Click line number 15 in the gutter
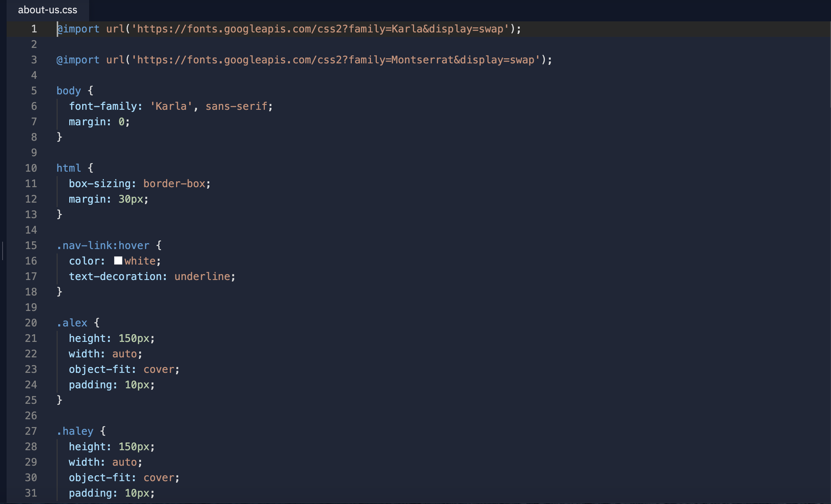Image resolution: width=831 pixels, height=504 pixels. pyautogui.click(x=31, y=245)
